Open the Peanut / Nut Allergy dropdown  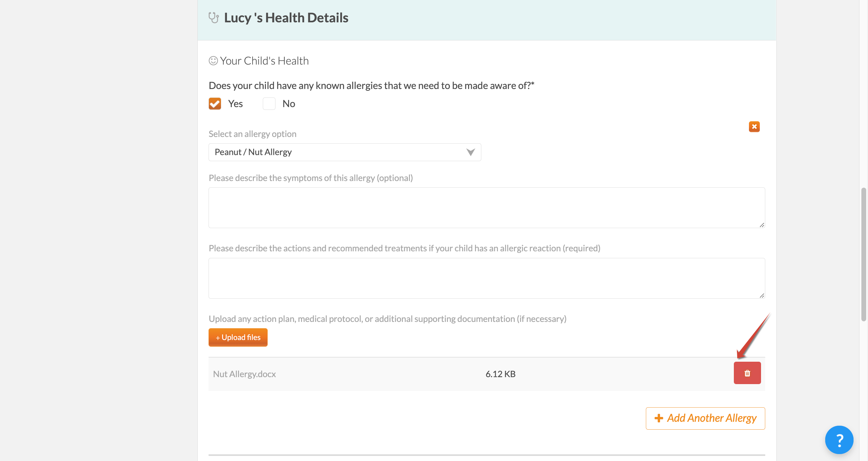point(345,152)
